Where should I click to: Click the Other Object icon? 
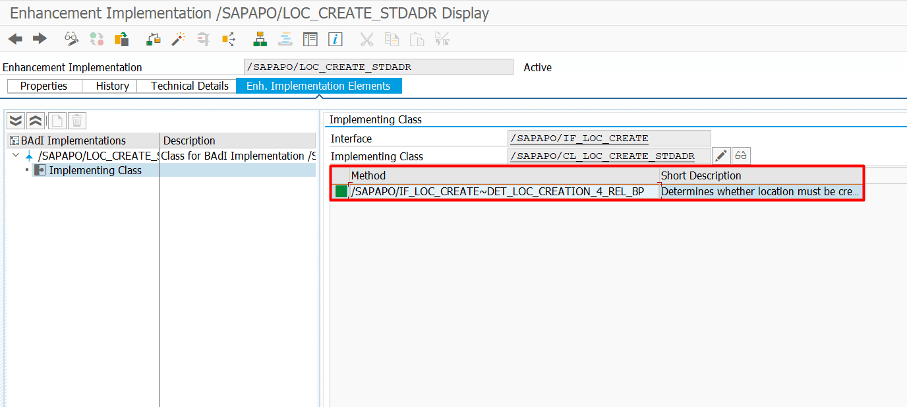tap(122, 39)
